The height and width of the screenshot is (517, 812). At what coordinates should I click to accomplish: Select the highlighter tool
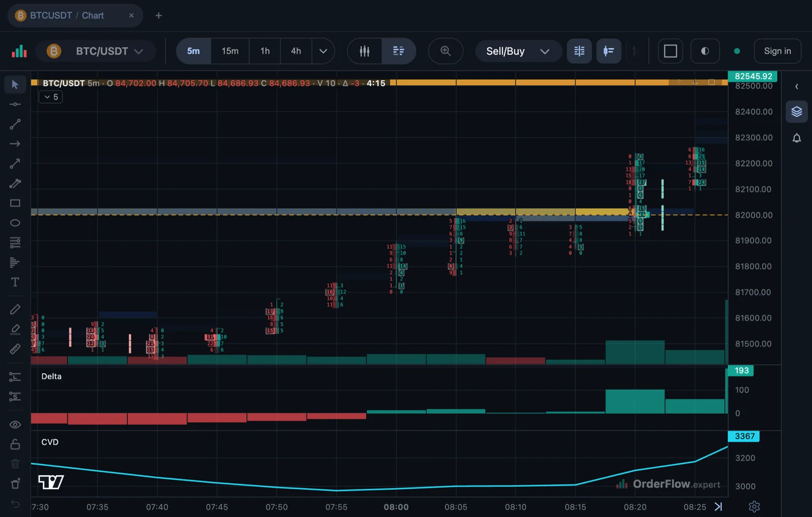(x=15, y=329)
